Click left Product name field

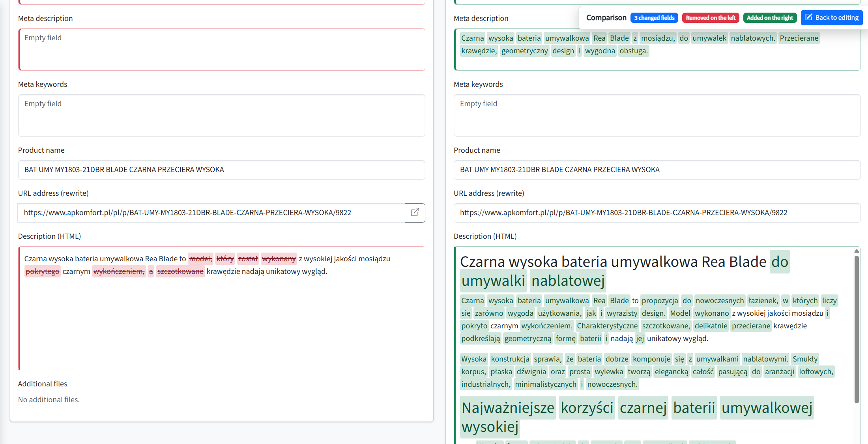[x=222, y=170]
